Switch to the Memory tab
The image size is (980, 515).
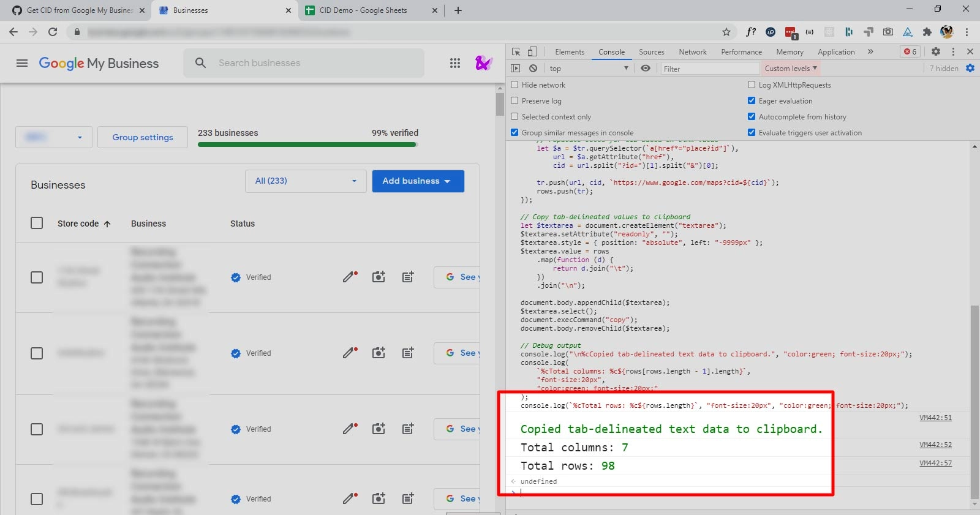(x=790, y=51)
